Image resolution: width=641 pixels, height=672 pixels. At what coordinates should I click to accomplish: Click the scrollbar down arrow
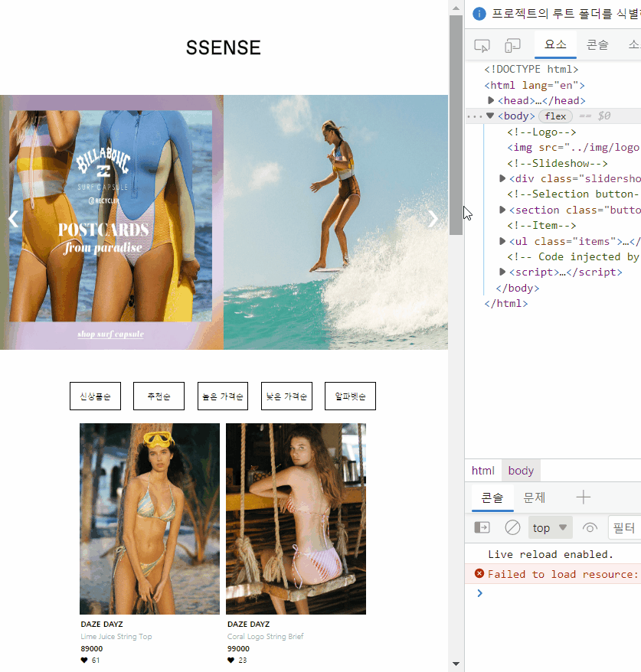click(x=456, y=664)
